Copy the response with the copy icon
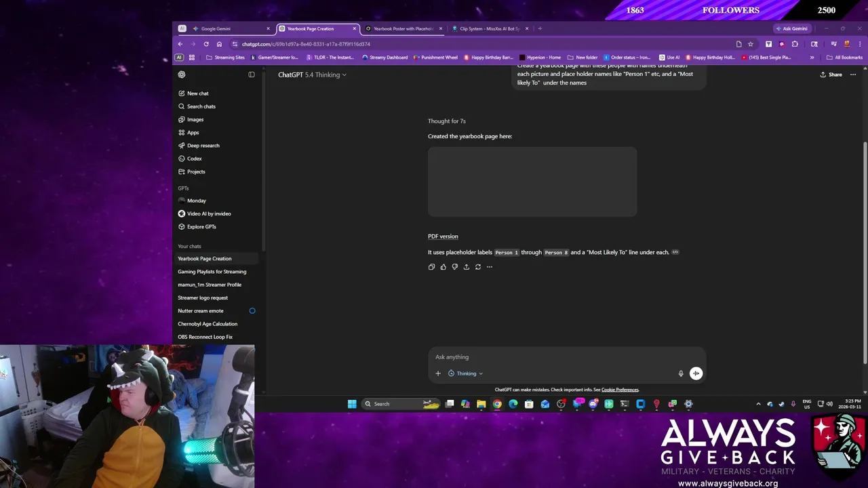This screenshot has height=488, width=868. point(431,267)
